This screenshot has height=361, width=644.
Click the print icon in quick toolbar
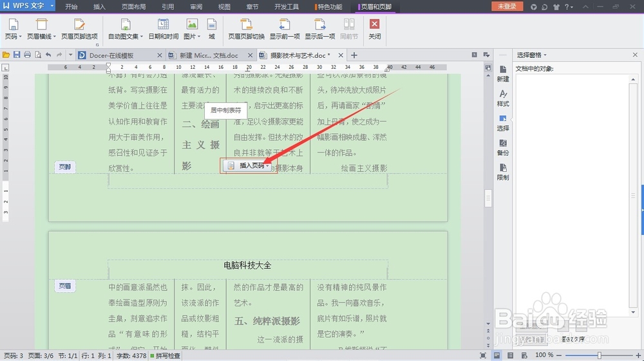(x=27, y=55)
